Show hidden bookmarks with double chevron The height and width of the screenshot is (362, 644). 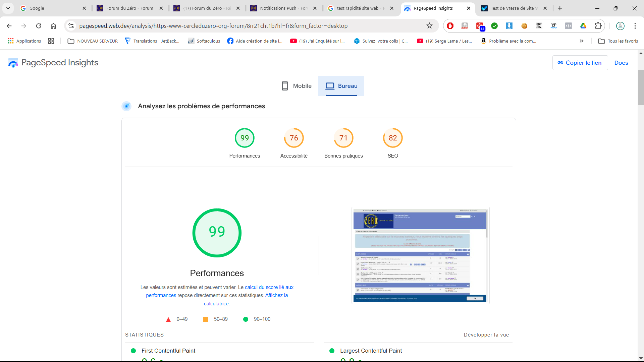pos(582,41)
